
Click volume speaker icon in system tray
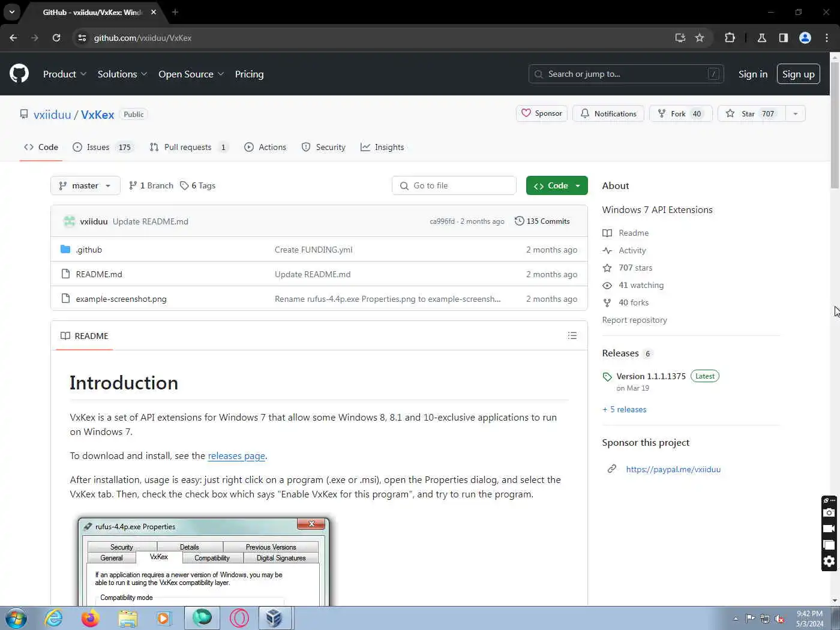(779, 619)
